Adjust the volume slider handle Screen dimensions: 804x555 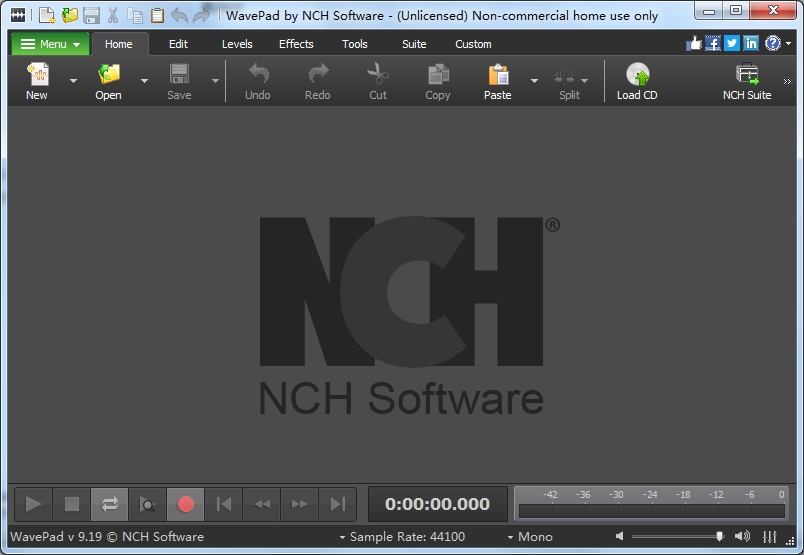(x=719, y=537)
